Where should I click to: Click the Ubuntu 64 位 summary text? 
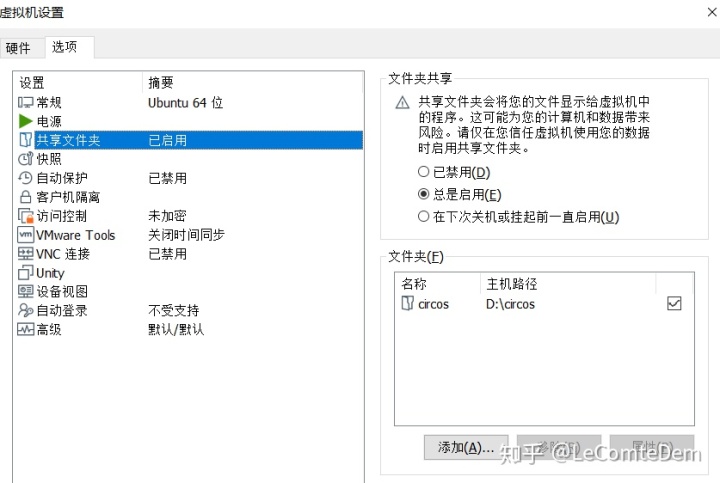186,102
